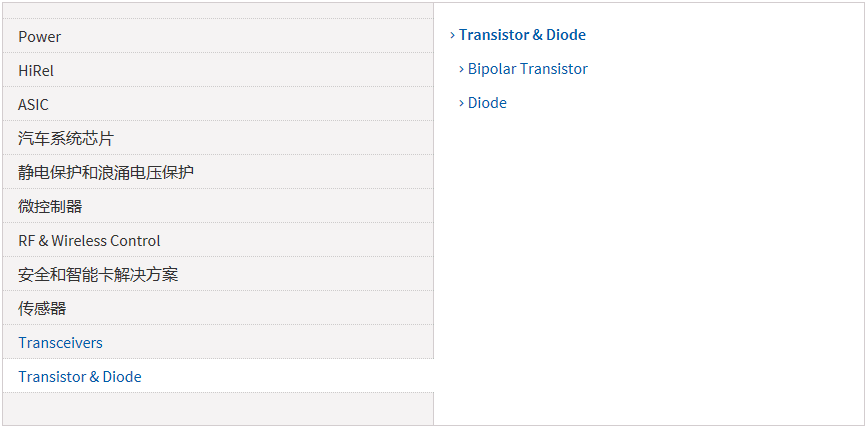Choose ASIC from the category list
The image size is (868, 431).
coord(33,105)
